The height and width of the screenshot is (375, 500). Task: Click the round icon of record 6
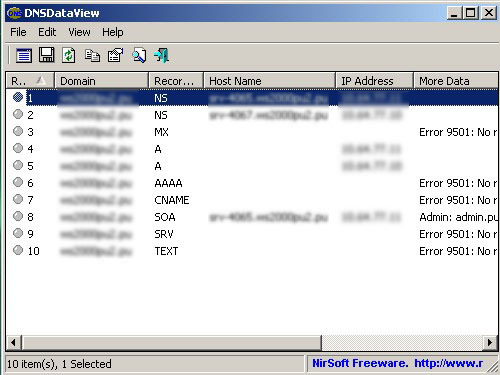click(x=18, y=182)
